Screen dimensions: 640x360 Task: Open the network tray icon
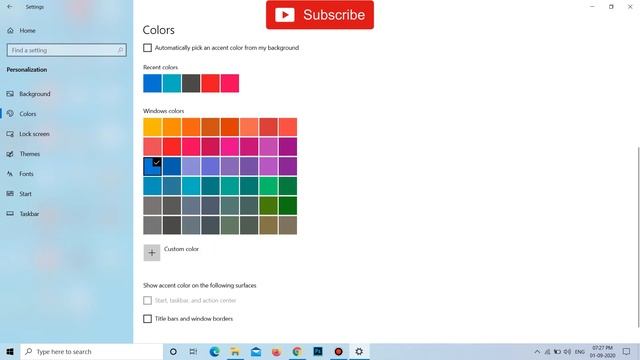[x=547, y=352]
